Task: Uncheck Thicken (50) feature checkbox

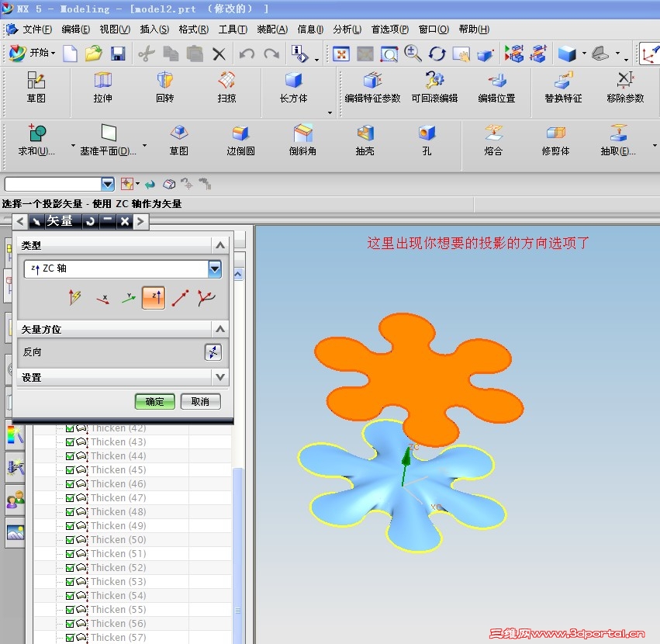Action: [x=70, y=539]
